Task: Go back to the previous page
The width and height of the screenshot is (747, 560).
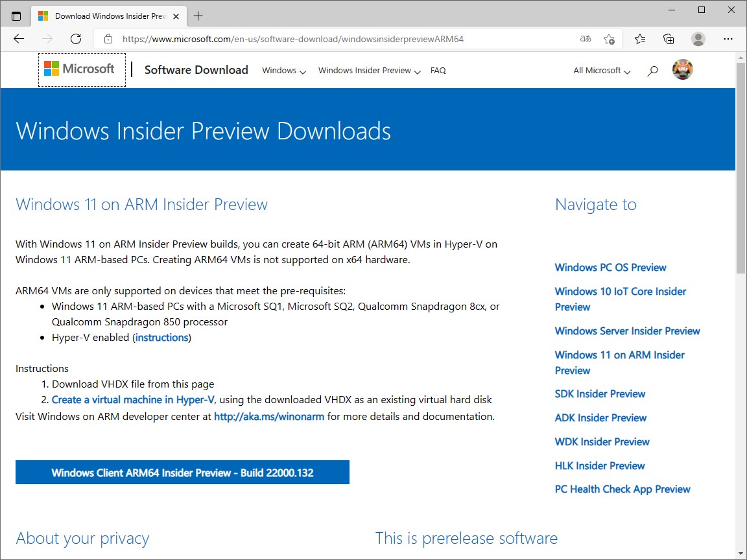Action: click(x=19, y=39)
